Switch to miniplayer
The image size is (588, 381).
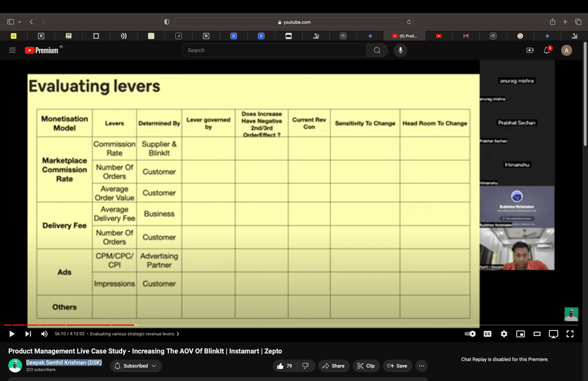(521, 334)
